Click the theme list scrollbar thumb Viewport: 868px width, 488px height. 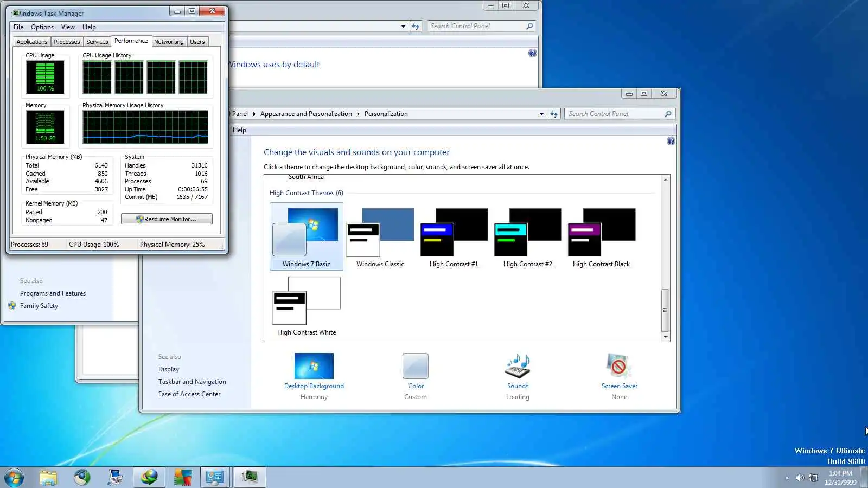tap(666, 310)
